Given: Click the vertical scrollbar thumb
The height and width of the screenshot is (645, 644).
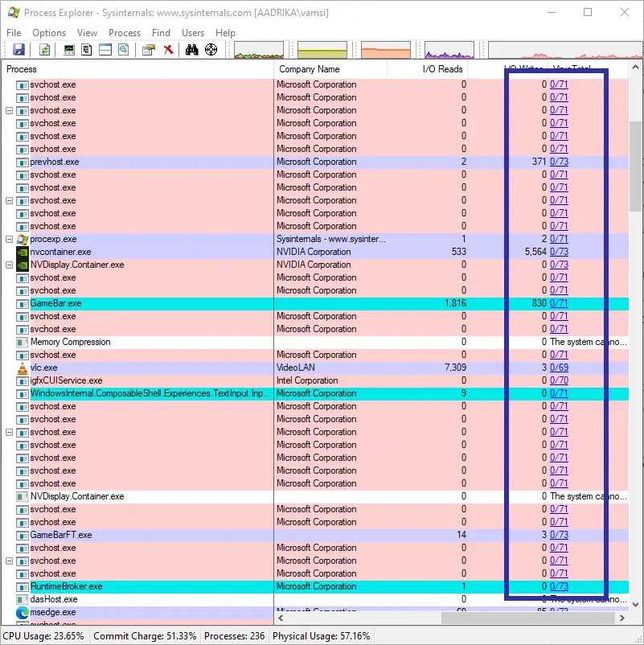Looking at the screenshot, I should [635, 166].
